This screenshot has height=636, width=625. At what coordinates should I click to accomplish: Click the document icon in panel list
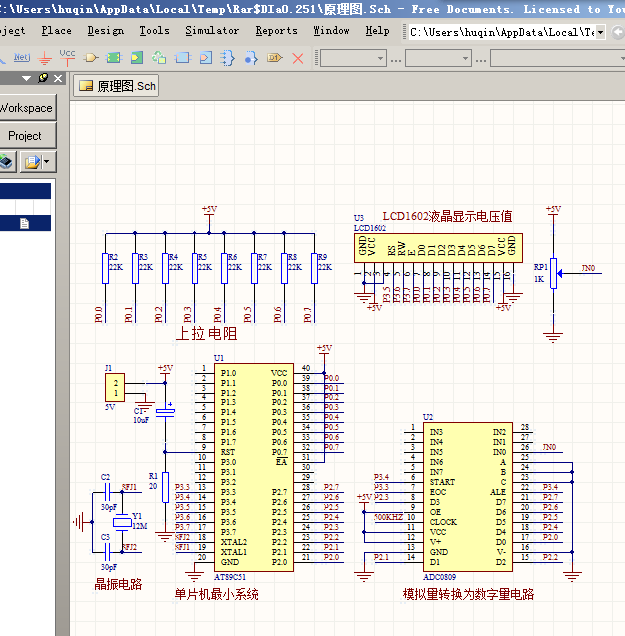[x=24, y=223]
